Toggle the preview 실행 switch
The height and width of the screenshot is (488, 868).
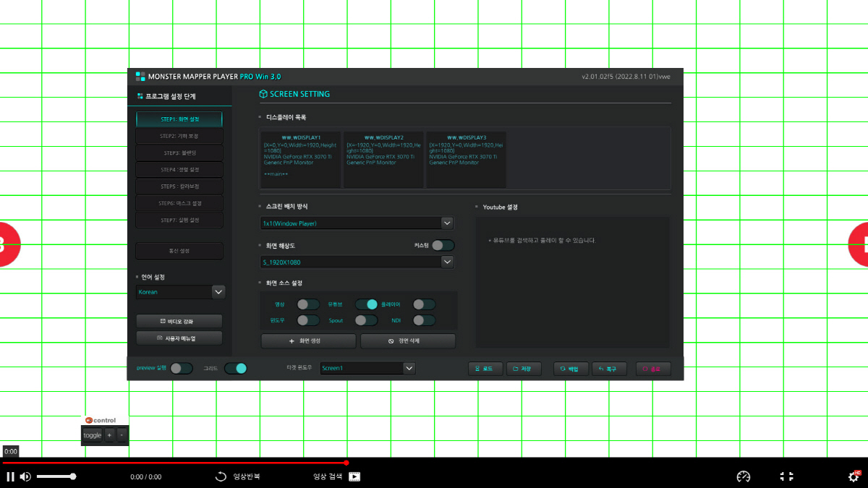coord(182,368)
